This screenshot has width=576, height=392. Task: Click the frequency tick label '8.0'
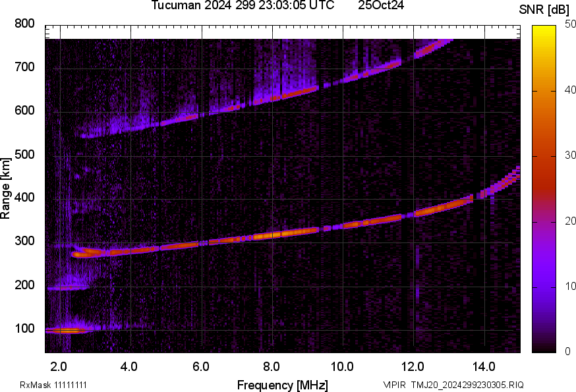tap(271, 367)
